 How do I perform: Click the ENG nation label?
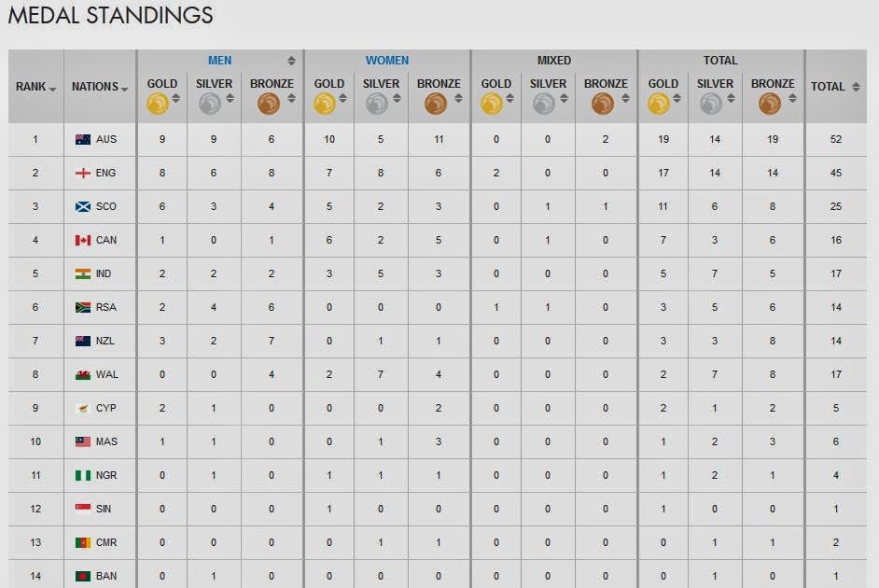point(106,174)
